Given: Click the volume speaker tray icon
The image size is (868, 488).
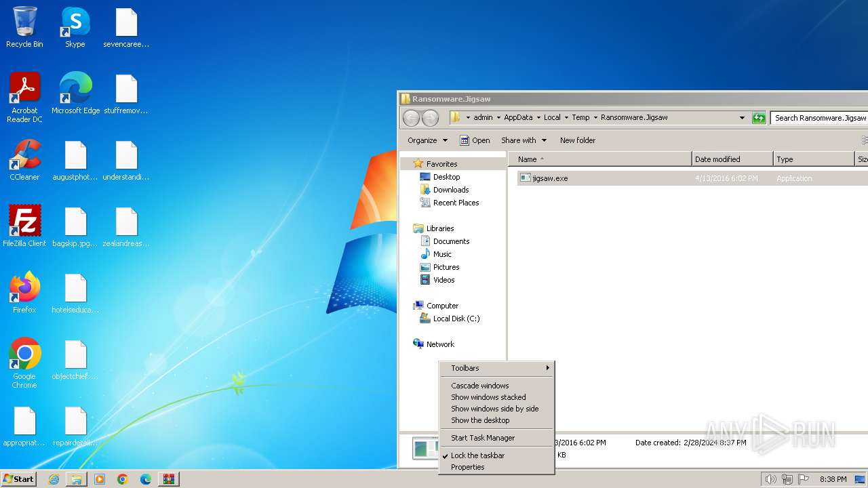Looking at the screenshot, I should pos(770,479).
